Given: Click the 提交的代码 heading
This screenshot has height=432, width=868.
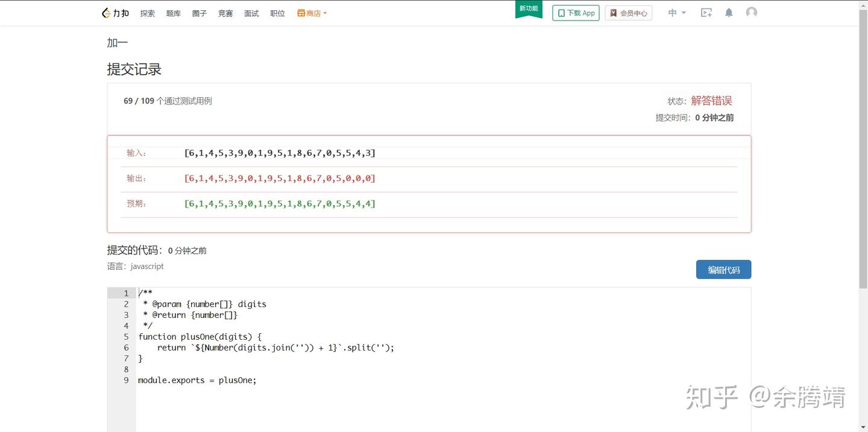Looking at the screenshot, I should [135, 250].
